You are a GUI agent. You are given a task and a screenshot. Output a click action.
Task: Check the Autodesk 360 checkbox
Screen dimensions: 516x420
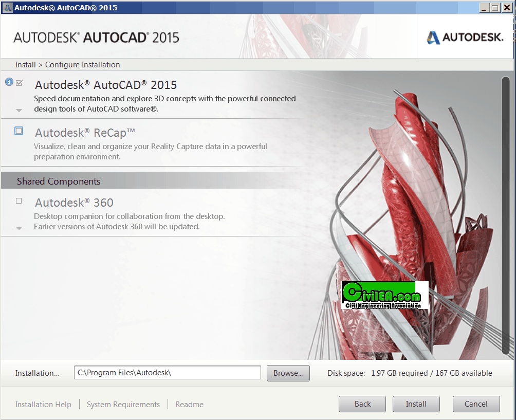point(19,201)
